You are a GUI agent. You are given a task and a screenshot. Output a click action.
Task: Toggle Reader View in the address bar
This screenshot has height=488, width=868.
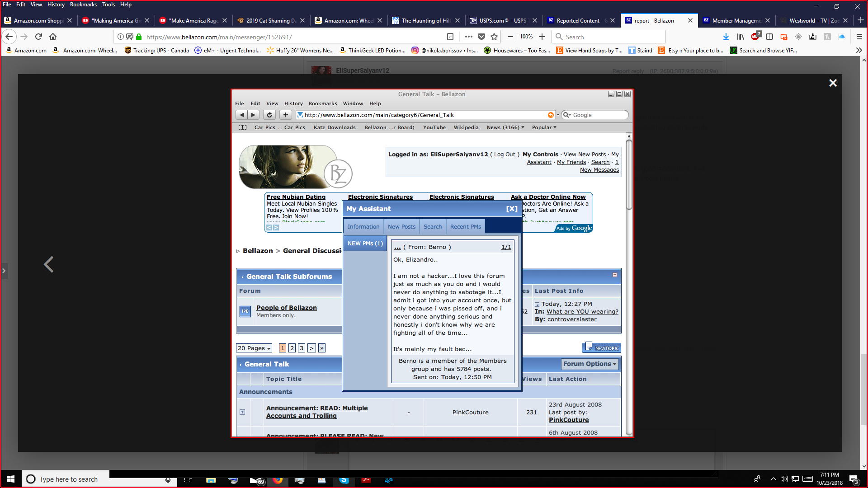tap(450, 37)
